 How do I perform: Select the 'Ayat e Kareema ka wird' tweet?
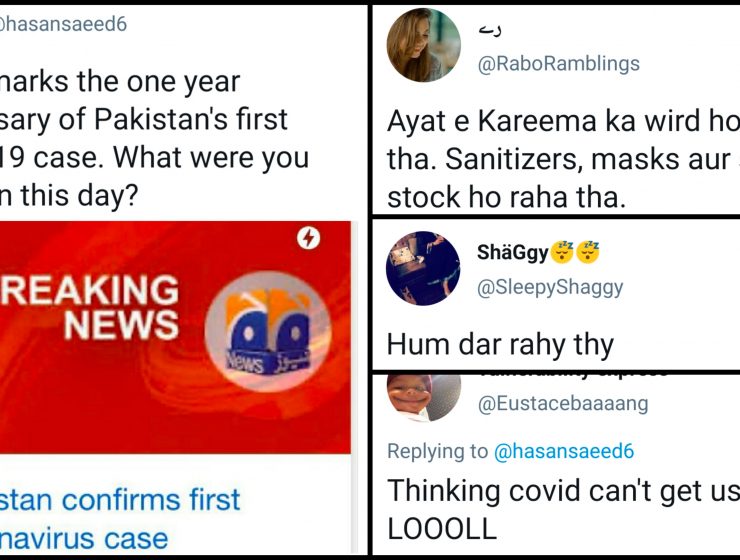[563, 159]
